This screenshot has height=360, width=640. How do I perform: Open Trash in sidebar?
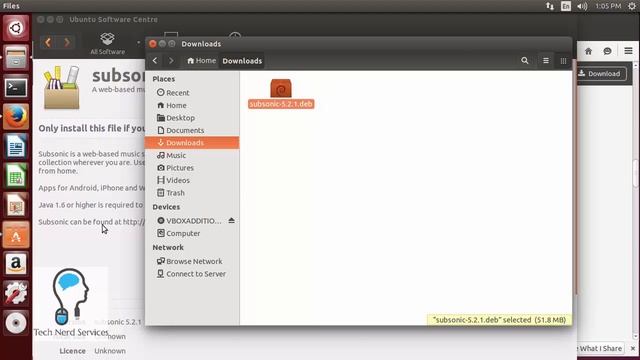click(192, 193)
